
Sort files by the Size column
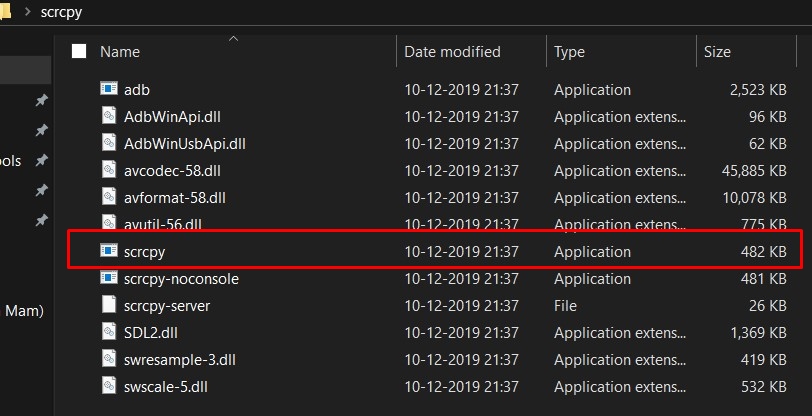pos(717,52)
